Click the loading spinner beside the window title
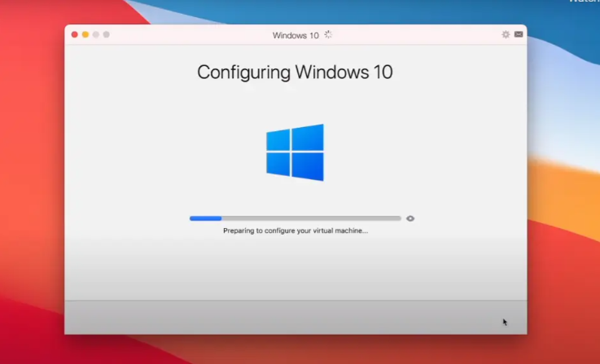 click(328, 35)
